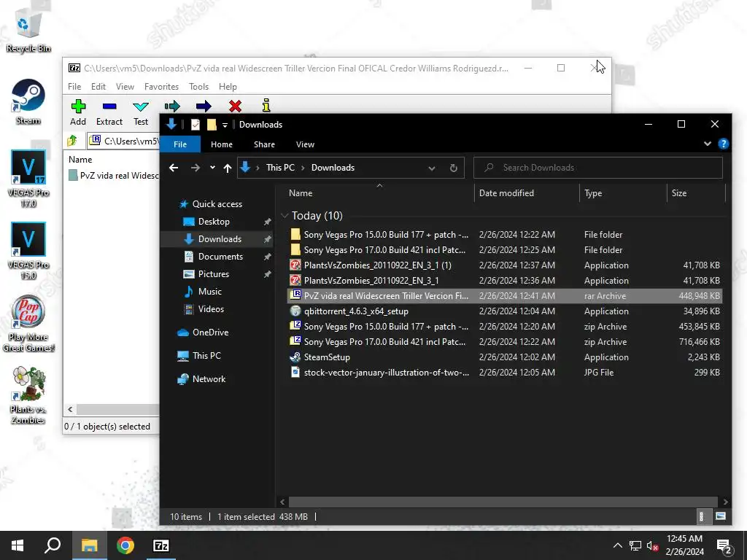Switch to large icons view in Explorer
The image size is (747, 560).
tap(721, 517)
